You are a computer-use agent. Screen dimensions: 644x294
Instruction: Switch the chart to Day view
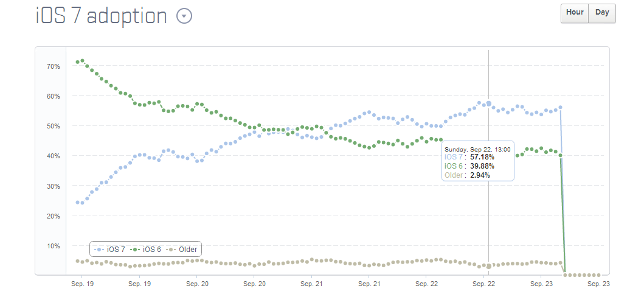click(602, 13)
